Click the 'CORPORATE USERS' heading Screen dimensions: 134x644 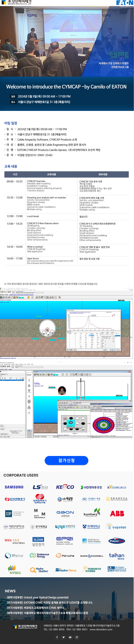coord(21,475)
